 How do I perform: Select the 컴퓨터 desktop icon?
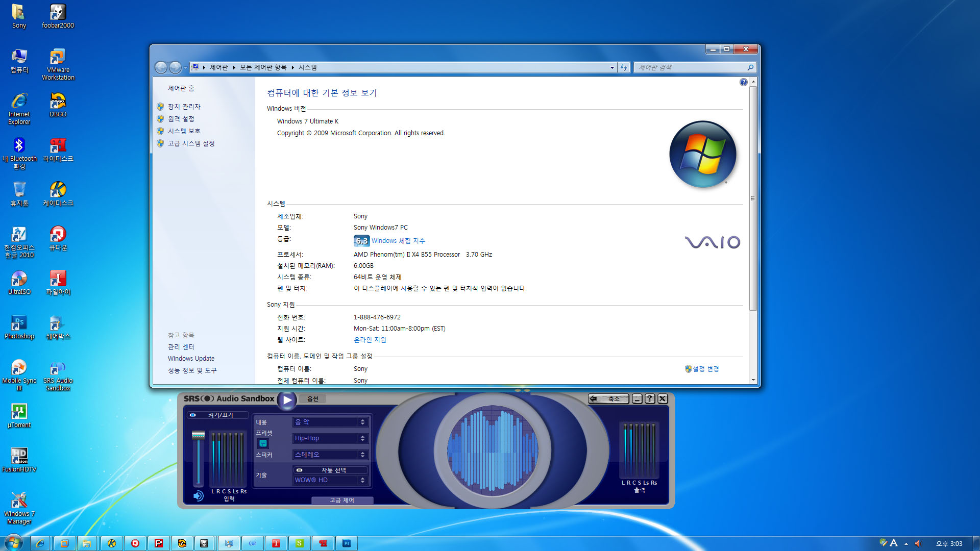point(19,61)
